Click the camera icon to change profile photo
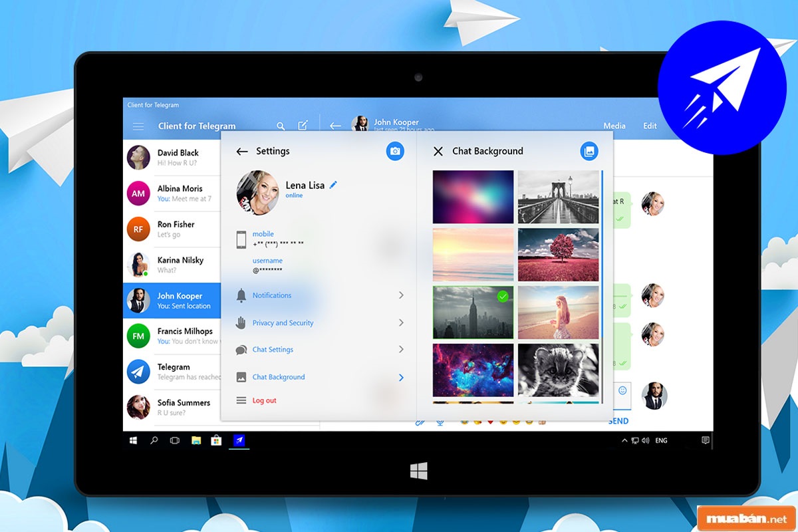Image resolution: width=798 pixels, height=532 pixels. click(x=395, y=151)
